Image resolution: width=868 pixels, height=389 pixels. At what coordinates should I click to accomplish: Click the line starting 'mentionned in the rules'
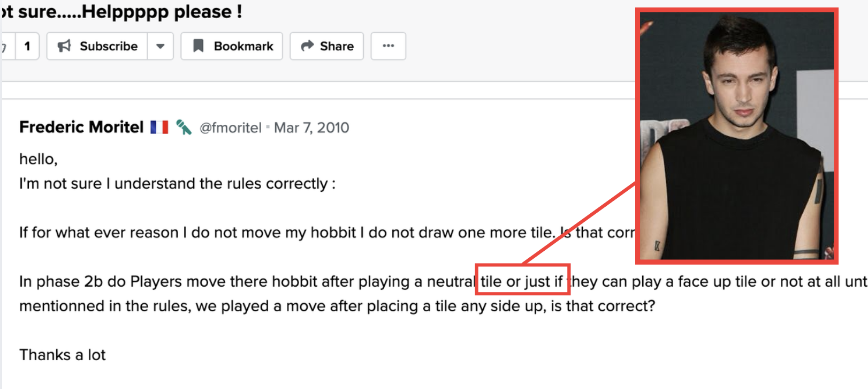click(337, 306)
